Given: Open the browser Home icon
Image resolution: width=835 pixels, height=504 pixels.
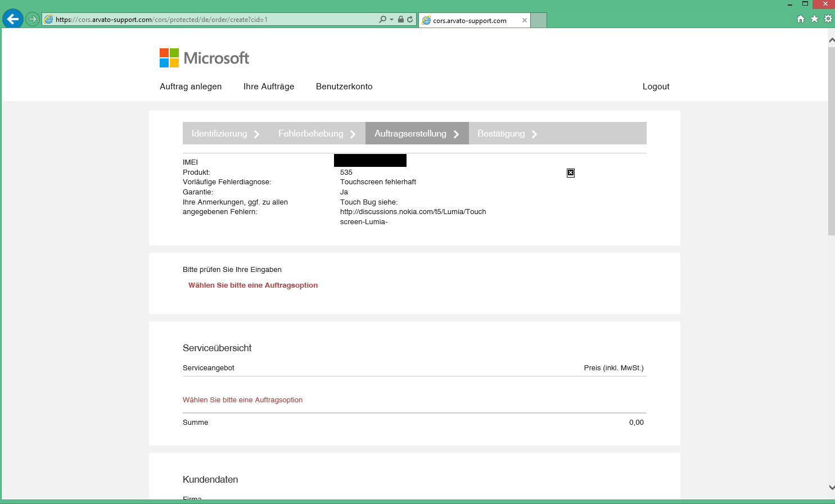Looking at the screenshot, I should [801, 19].
